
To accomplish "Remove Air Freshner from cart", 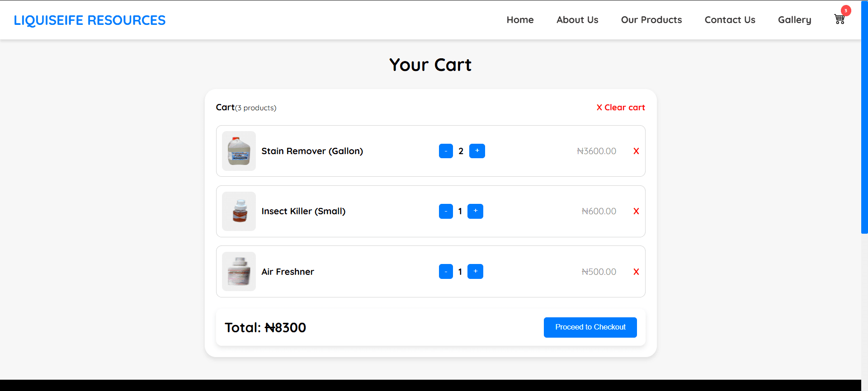I will [636, 272].
